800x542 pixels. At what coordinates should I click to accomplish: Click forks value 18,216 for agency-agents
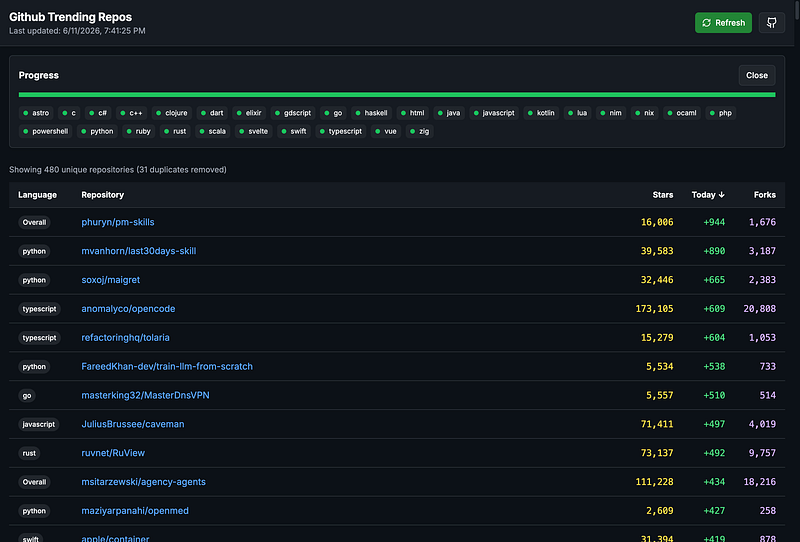(x=760, y=482)
